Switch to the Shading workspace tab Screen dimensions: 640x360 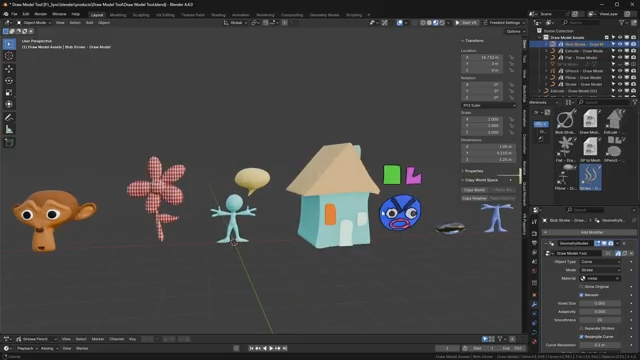[x=218, y=15]
